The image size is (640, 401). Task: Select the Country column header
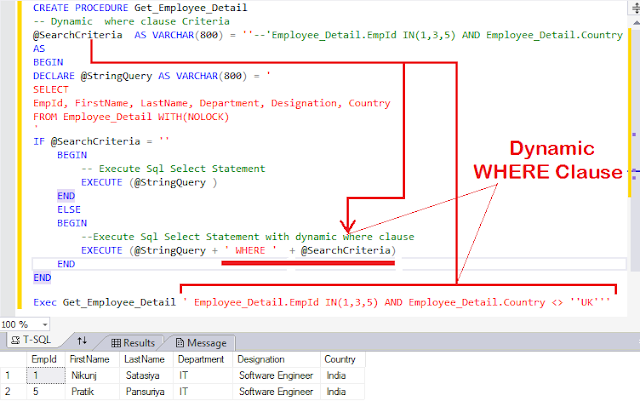coord(342,359)
